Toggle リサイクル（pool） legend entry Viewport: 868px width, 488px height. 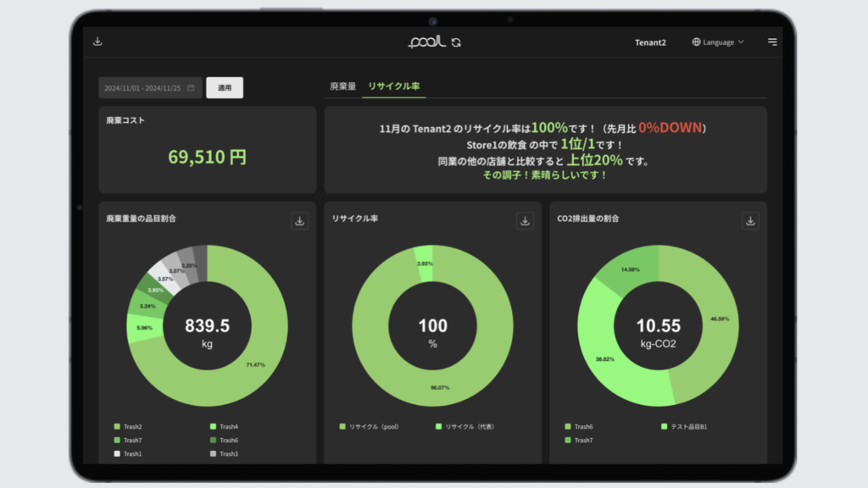tap(370, 426)
